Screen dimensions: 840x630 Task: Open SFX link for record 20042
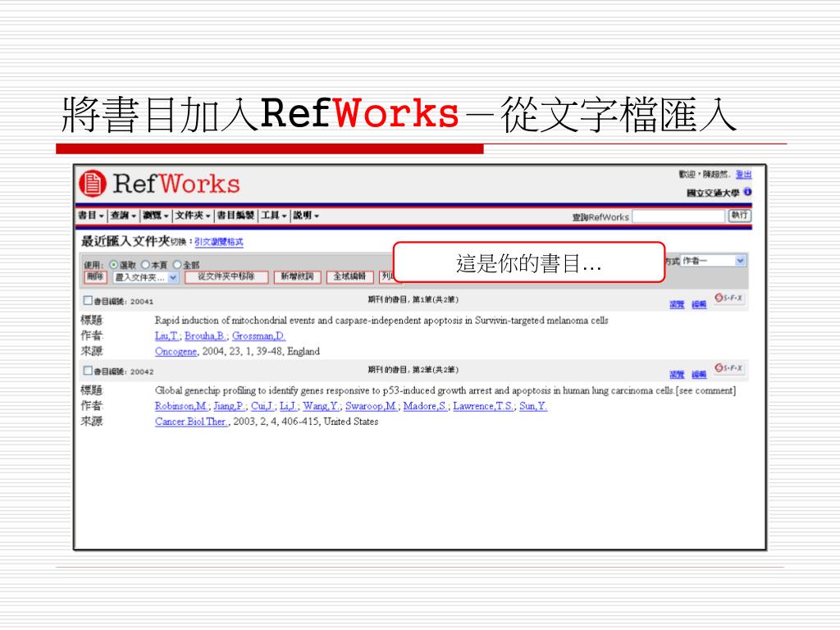[728, 368]
